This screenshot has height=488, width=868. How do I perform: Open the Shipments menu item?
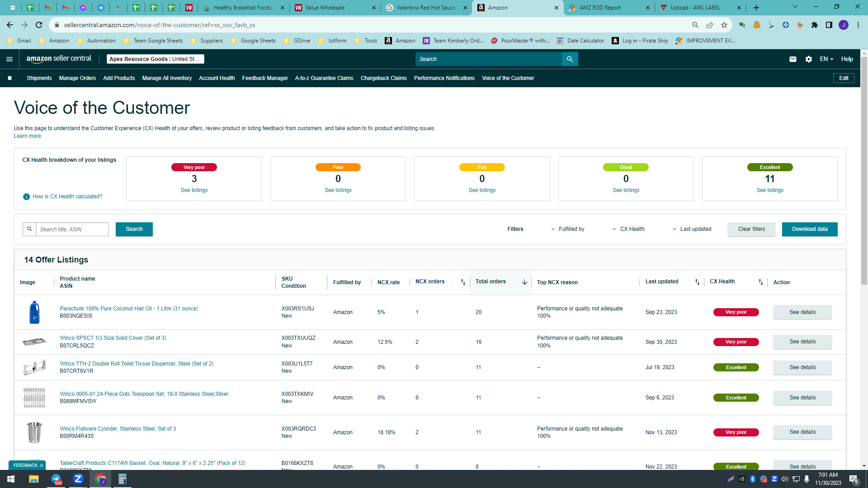point(39,78)
